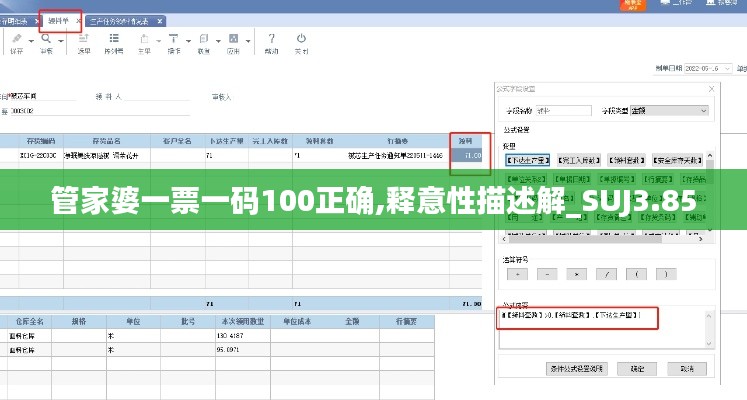This screenshot has width=747, height=400.
Task: Expand the dropdown arrow beside 应用
Action: (x=248, y=41)
